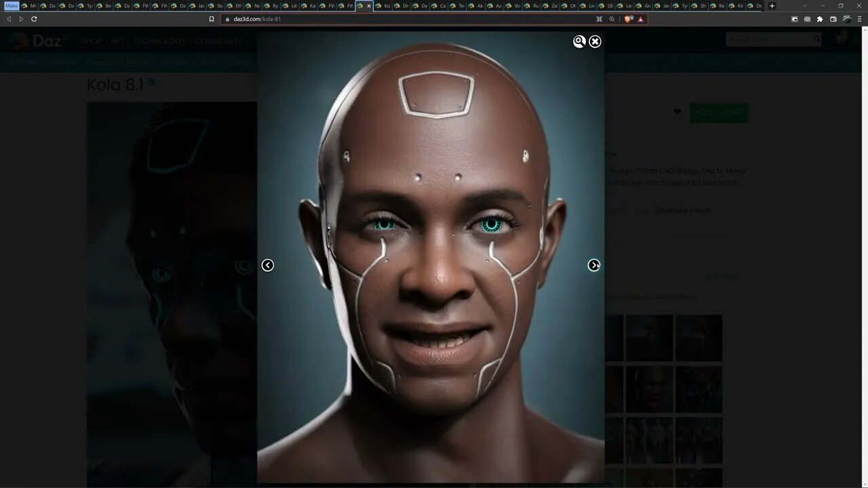Open the extensions puzzle icon
This screenshot has height=488, width=868.
[x=820, y=19]
